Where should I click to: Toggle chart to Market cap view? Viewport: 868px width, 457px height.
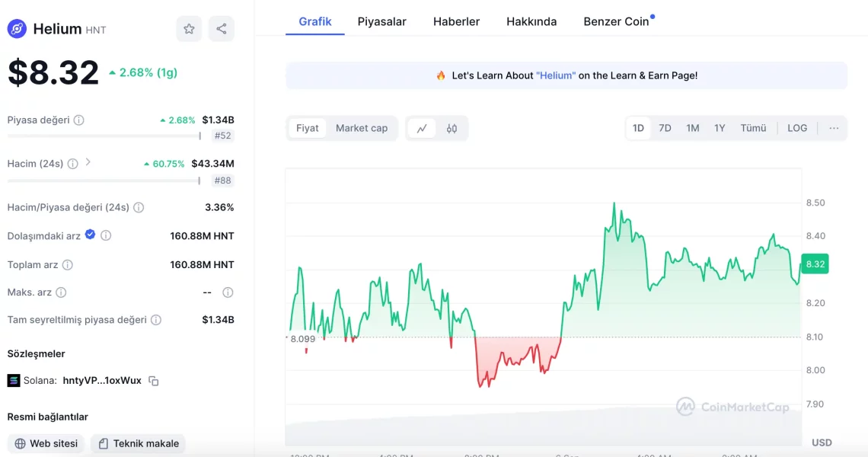(x=362, y=128)
